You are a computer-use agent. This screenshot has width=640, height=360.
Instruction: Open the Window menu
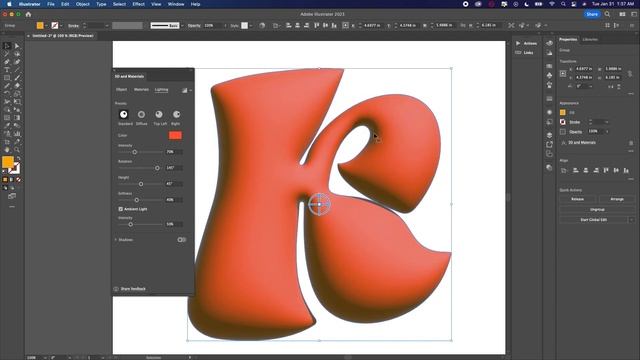pos(176,4)
